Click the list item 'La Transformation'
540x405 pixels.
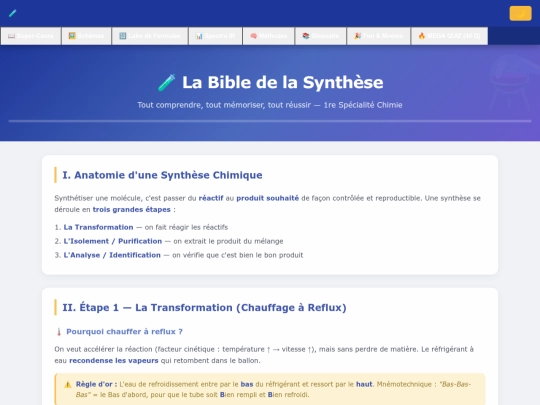pyautogui.click(x=98, y=227)
